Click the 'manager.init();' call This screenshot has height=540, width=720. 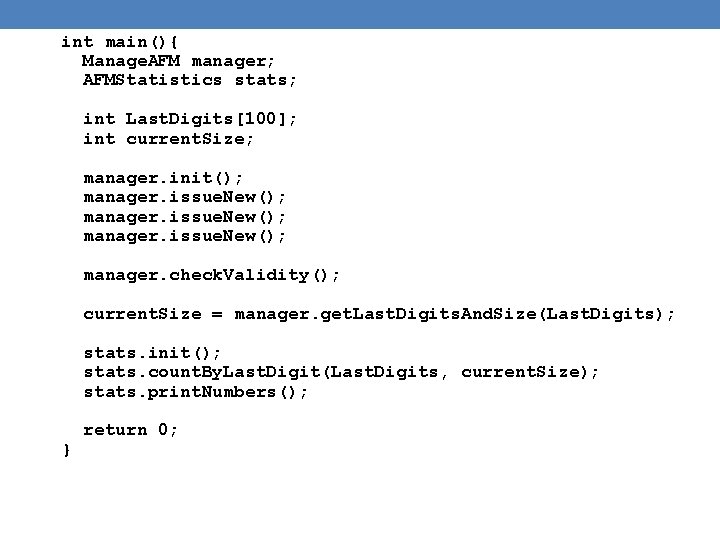tap(163, 177)
